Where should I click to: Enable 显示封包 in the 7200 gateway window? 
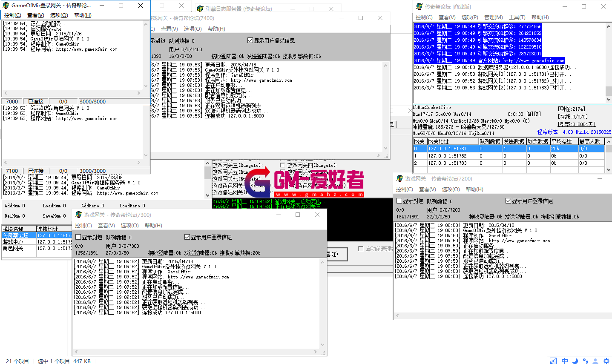coord(399,201)
